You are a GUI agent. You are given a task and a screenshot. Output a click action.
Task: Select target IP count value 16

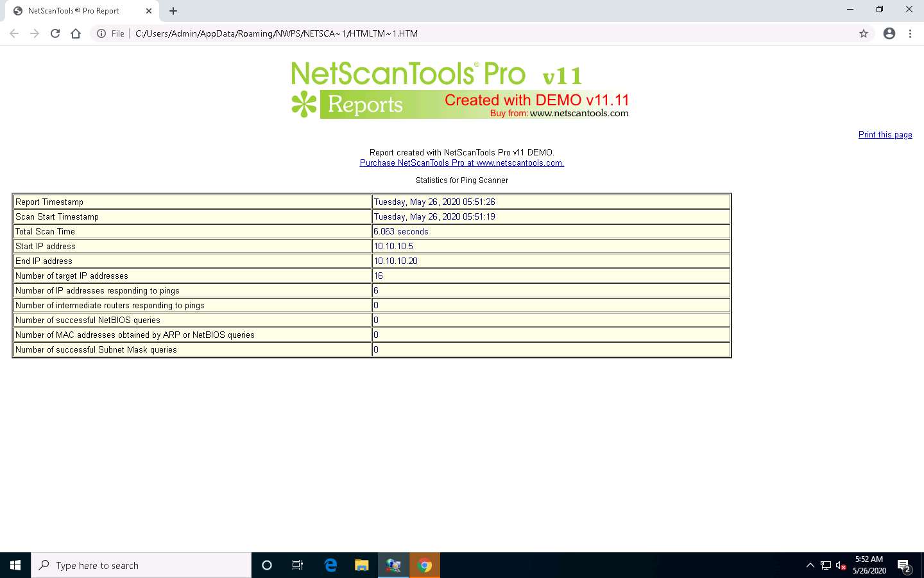378,276
